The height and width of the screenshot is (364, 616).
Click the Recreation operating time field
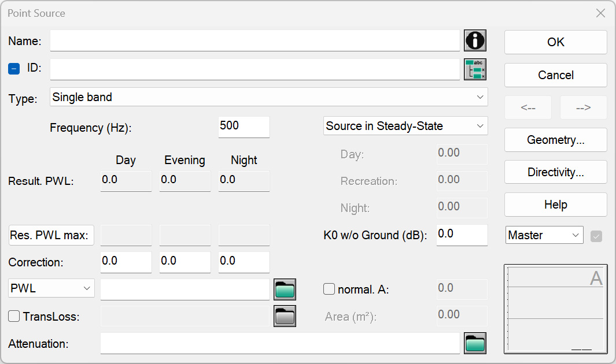(x=462, y=181)
